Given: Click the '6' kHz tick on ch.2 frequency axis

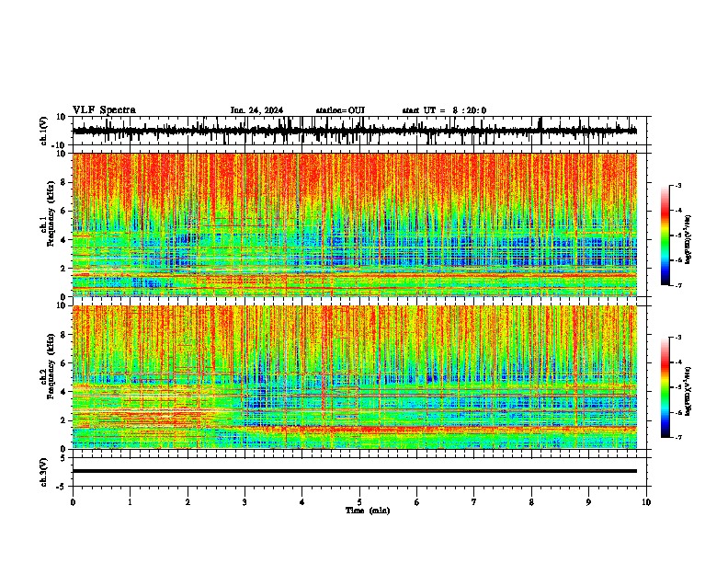Looking at the screenshot, I should point(64,363).
